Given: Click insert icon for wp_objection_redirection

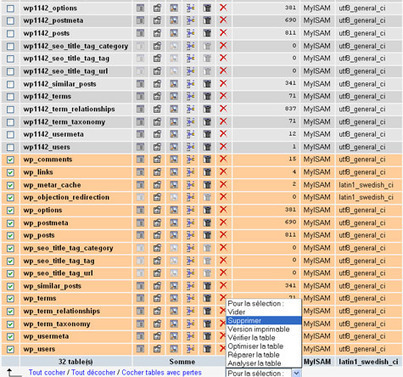Looking at the screenshot, I should click(190, 198).
